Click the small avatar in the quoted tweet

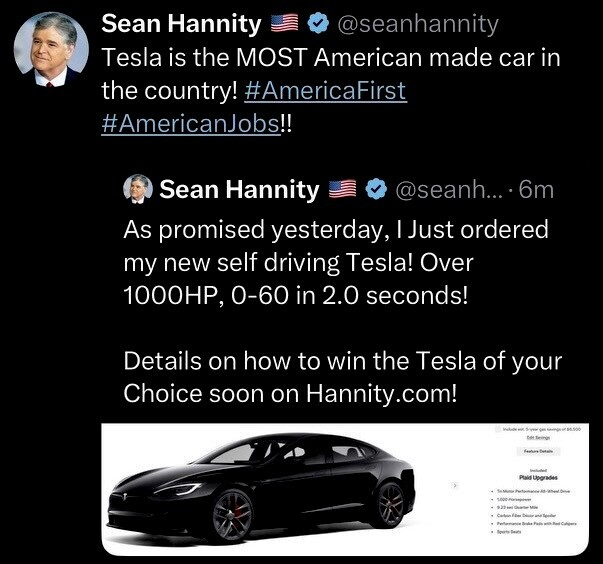(x=137, y=189)
